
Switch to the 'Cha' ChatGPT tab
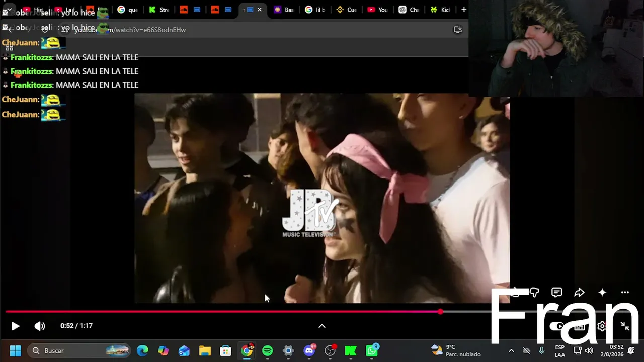[x=409, y=10]
